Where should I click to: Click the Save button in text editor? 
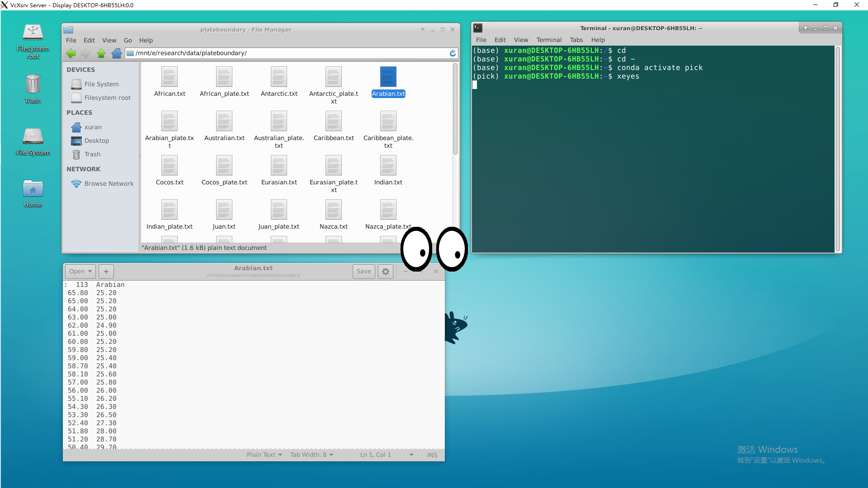click(x=364, y=272)
